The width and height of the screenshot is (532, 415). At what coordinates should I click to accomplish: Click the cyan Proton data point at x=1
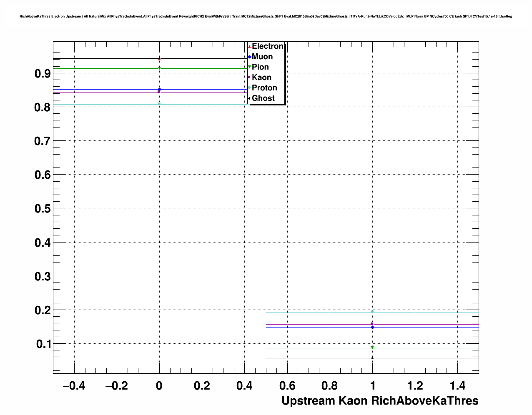click(x=372, y=312)
